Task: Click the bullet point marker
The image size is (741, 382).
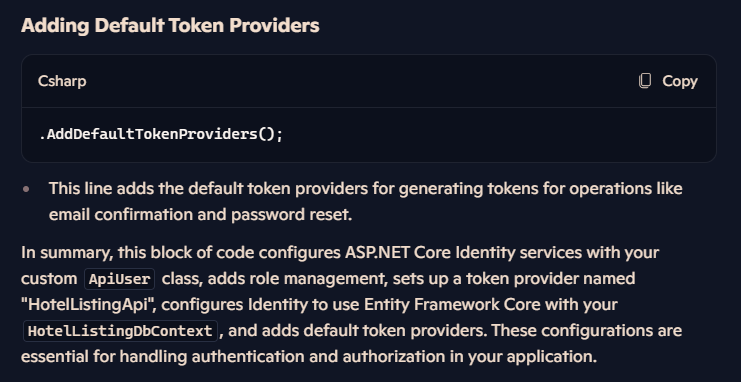Action: pyautogui.click(x=26, y=189)
